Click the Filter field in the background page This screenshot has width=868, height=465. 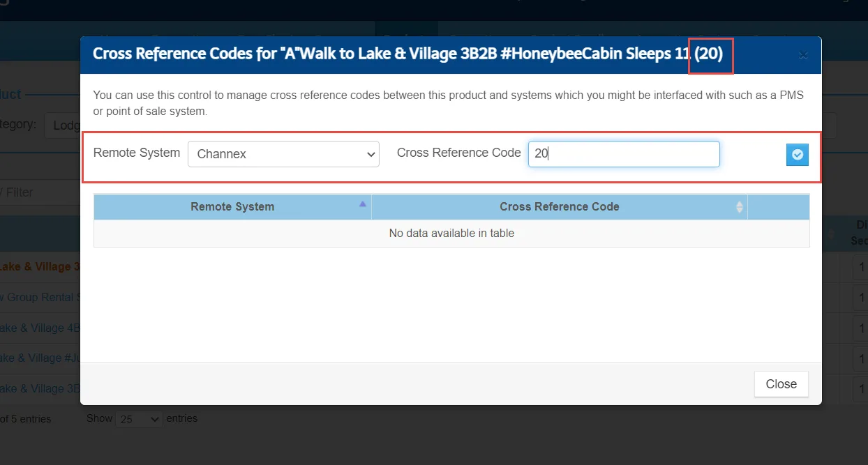[40, 192]
